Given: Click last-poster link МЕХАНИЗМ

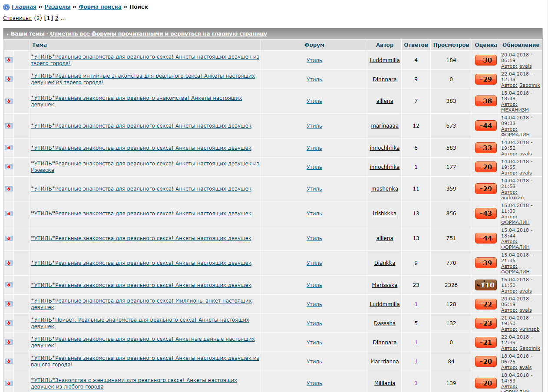Looking at the screenshot, I should click(515, 110).
